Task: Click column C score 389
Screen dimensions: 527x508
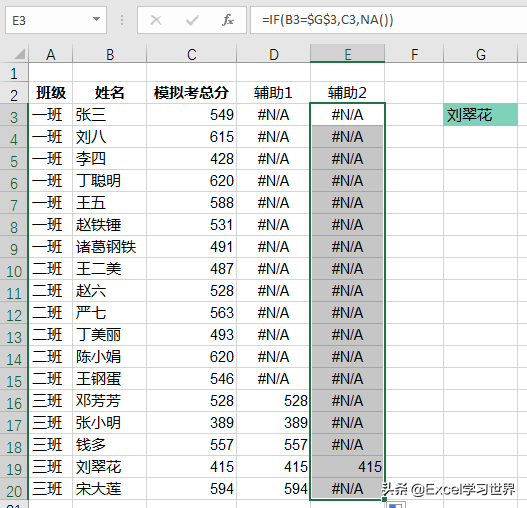Action: pyautogui.click(x=192, y=423)
